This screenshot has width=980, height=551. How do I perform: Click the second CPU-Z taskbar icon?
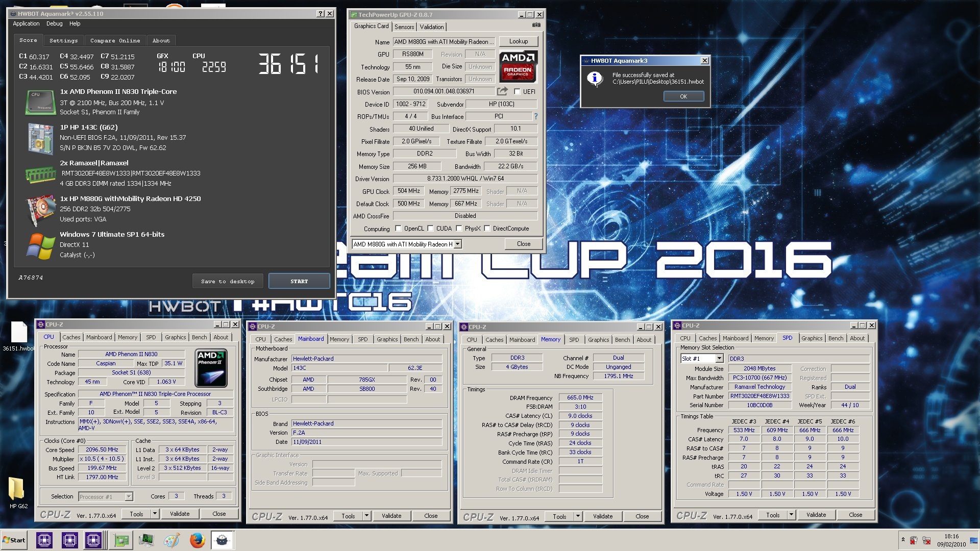pyautogui.click(x=69, y=540)
